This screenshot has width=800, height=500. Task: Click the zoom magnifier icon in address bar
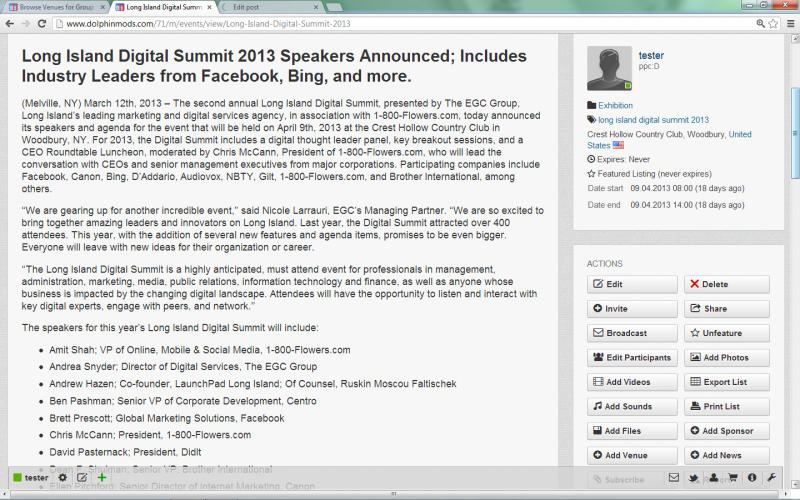click(760, 23)
